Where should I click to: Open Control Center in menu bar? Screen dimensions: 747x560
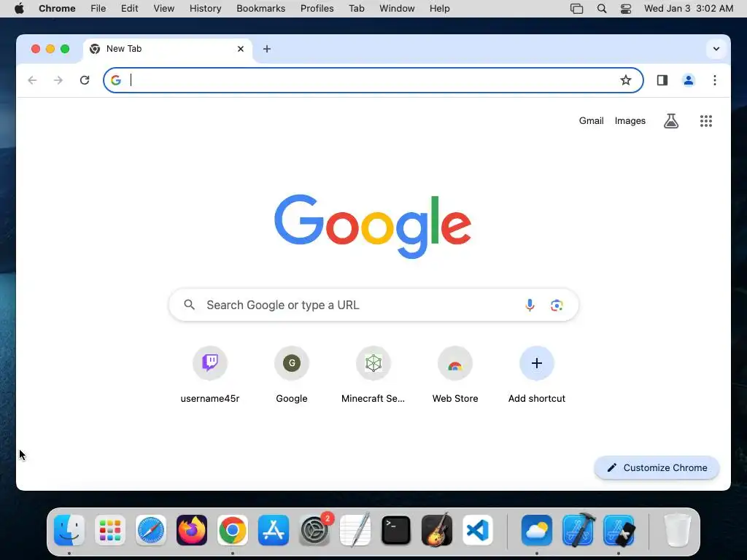pyautogui.click(x=626, y=9)
